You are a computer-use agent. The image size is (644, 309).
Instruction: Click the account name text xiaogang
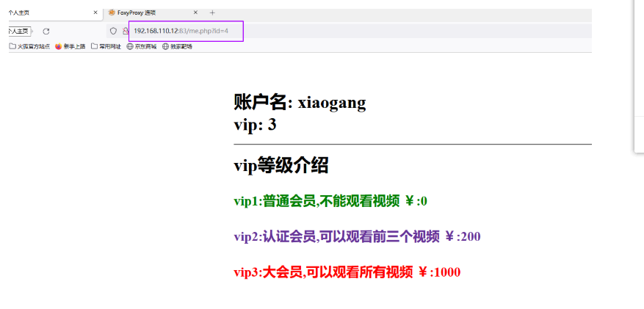click(332, 103)
